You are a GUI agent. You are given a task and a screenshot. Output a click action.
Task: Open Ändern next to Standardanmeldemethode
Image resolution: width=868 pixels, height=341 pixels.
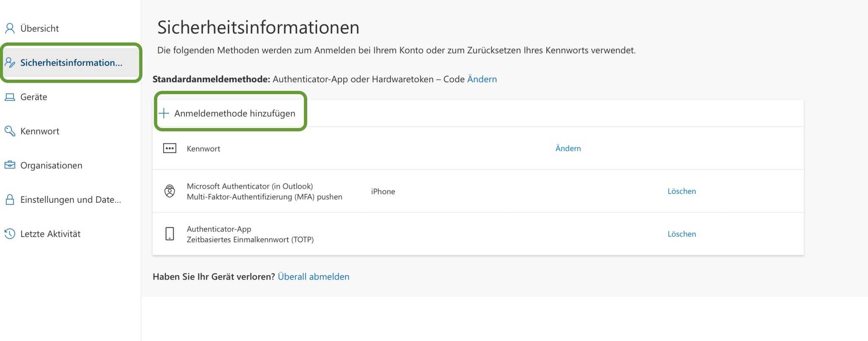pyautogui.click(x=481, y=79)
